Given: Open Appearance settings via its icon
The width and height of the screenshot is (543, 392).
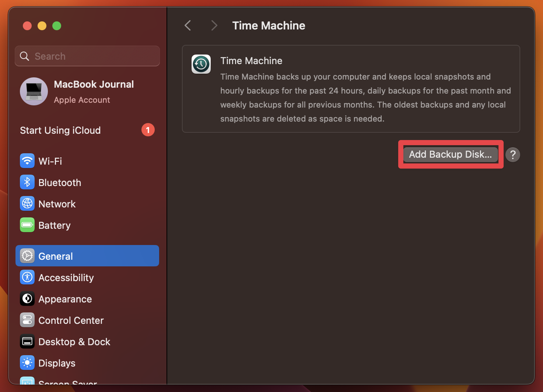Looking at the screenshot, I should (27, 298).
